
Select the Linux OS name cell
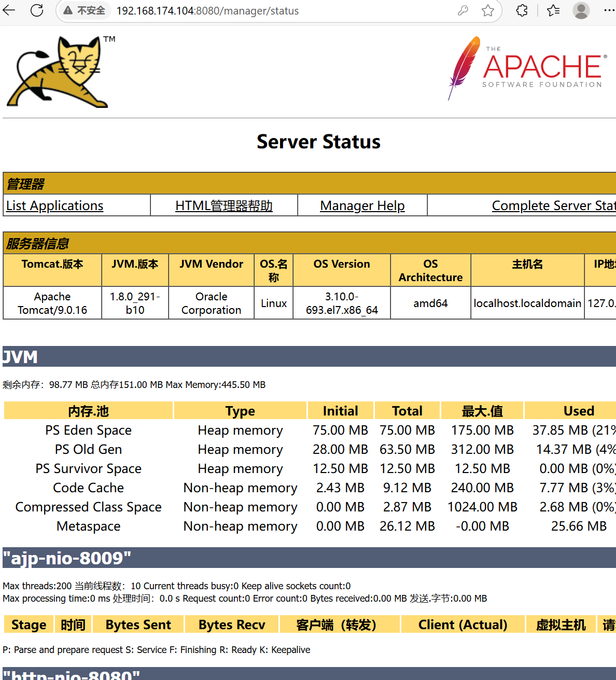point(274,303)
